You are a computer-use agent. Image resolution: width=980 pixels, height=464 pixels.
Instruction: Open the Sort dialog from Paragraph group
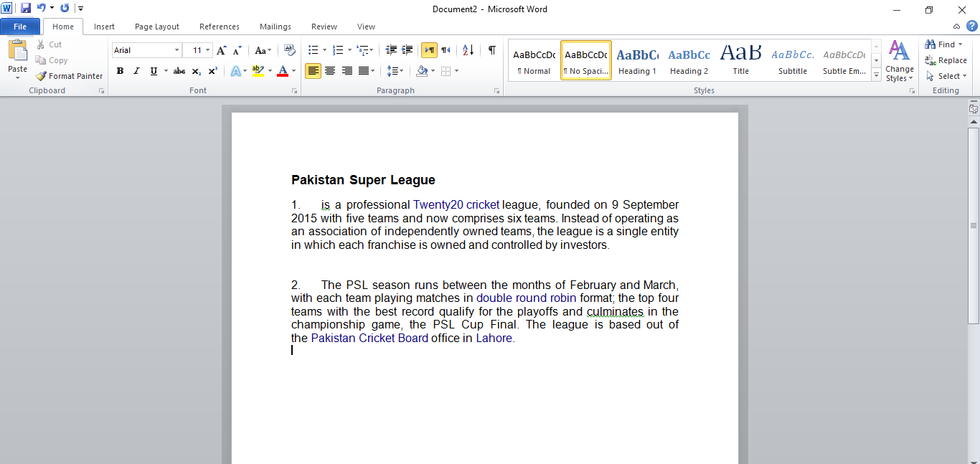tap(467, 49)
